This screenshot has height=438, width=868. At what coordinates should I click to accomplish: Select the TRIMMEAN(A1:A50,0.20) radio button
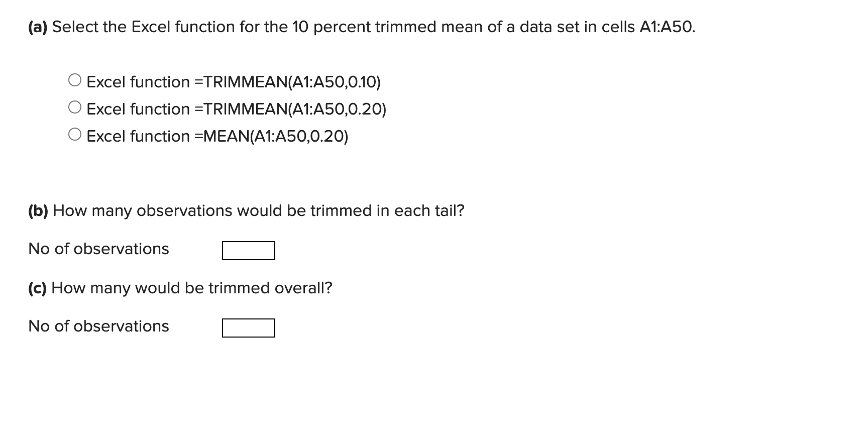[75, 106]
